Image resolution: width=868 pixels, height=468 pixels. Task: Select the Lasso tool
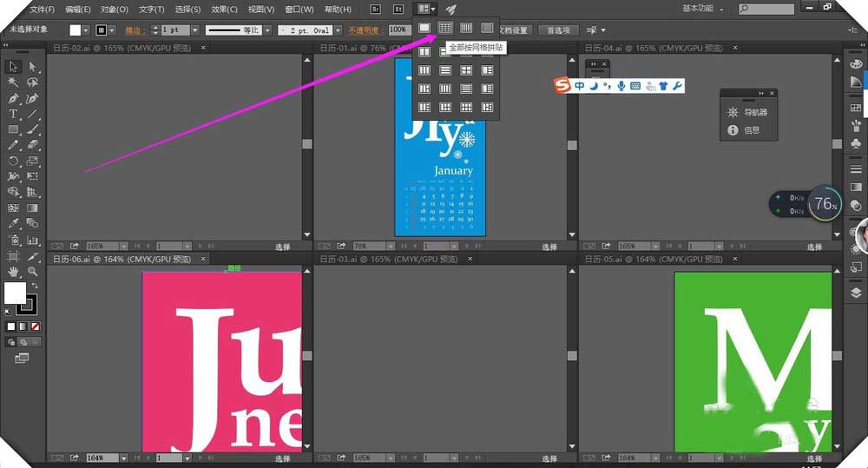[32, 82]
